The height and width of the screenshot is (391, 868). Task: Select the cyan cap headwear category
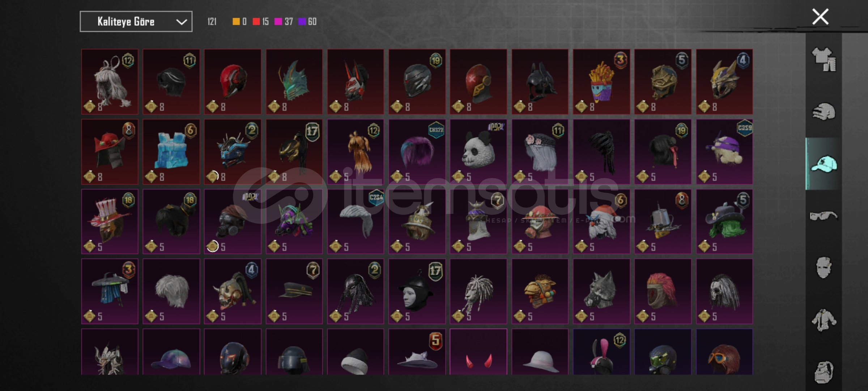click(824, 164)
